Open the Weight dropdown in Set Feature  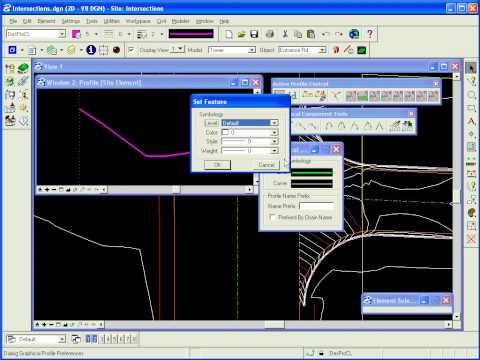pos(274,151)
